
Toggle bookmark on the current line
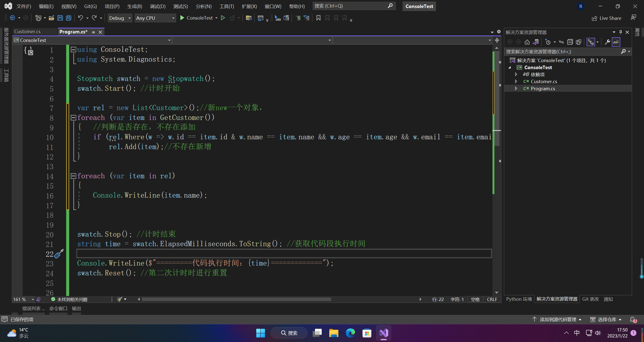pos(318,18)
